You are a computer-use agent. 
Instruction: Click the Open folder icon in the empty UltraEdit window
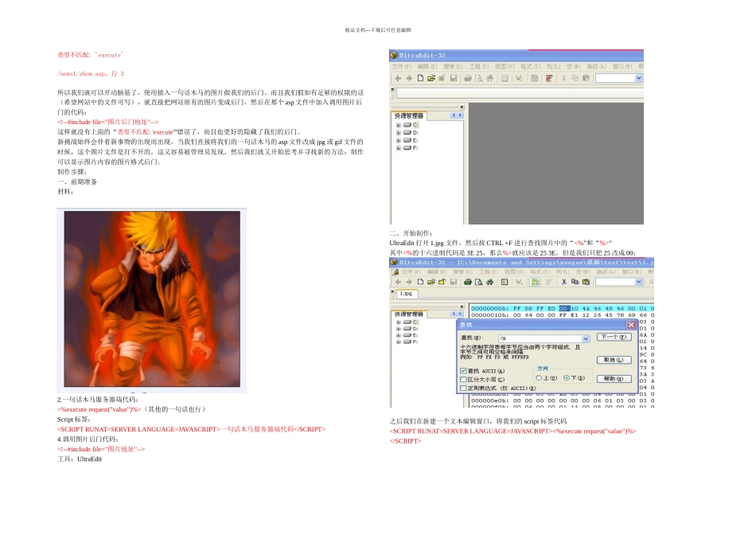click(431, 78)
